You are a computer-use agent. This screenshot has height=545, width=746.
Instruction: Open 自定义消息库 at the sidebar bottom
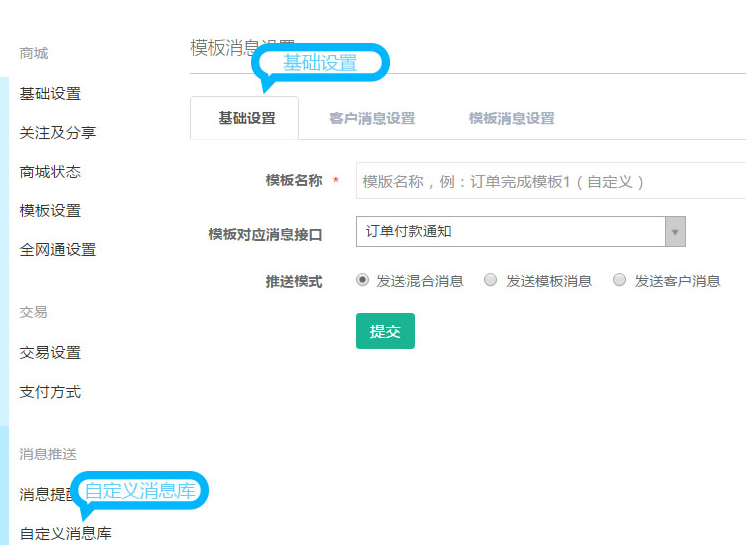[65, 534]
